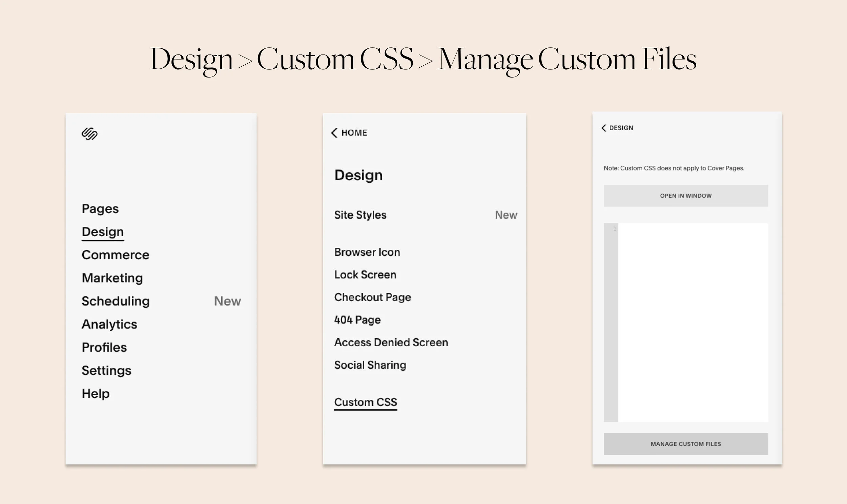The height and width of the screenshot is (504, 847).
Task: Open the Help section
Action: tap(95, 393)
